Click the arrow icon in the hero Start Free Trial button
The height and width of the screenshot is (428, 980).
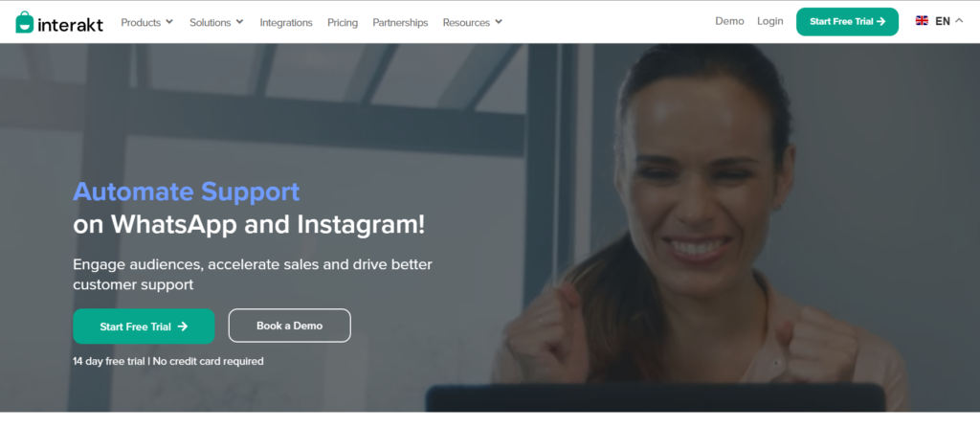pyautogui.click(x=183, y=326)
